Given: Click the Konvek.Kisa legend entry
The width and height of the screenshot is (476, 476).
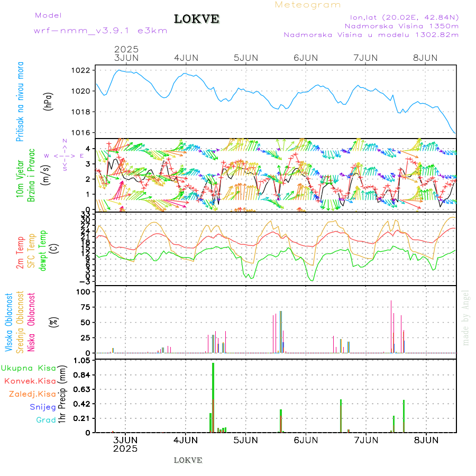Looking at the screenshot, I should click(x=30, y=381).
